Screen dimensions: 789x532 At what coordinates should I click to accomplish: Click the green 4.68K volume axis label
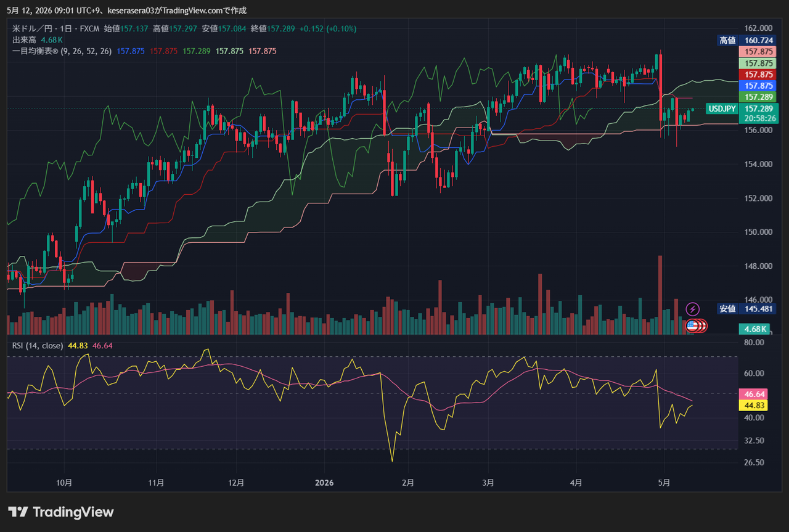coord(755,329)
